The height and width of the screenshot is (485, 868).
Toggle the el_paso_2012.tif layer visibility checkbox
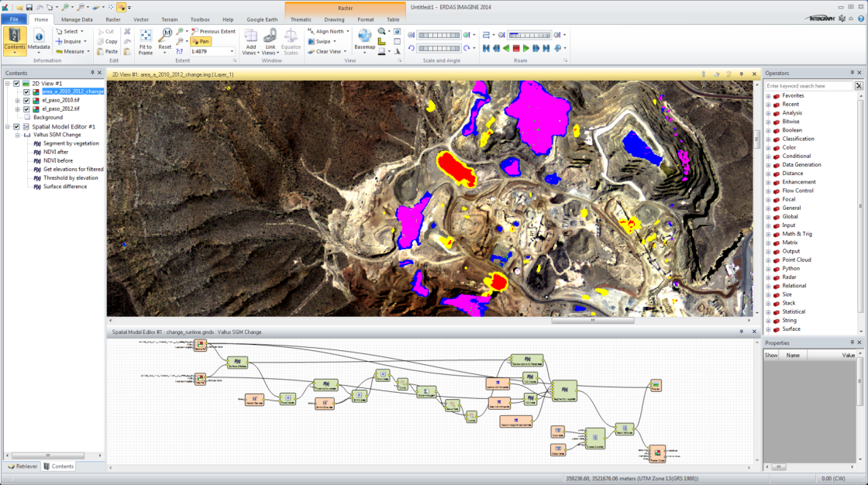[x=26, y=109]
